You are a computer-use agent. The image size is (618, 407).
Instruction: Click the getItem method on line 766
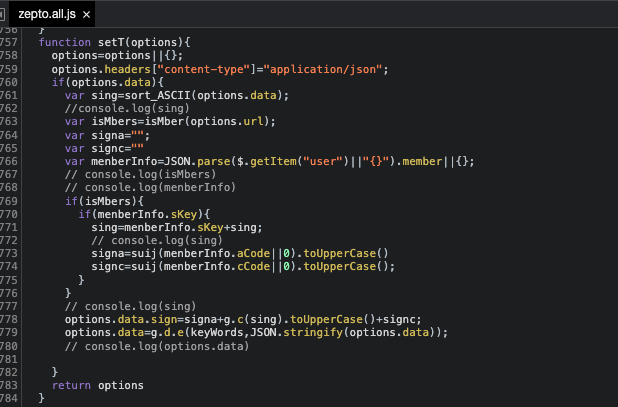point(273,161)
